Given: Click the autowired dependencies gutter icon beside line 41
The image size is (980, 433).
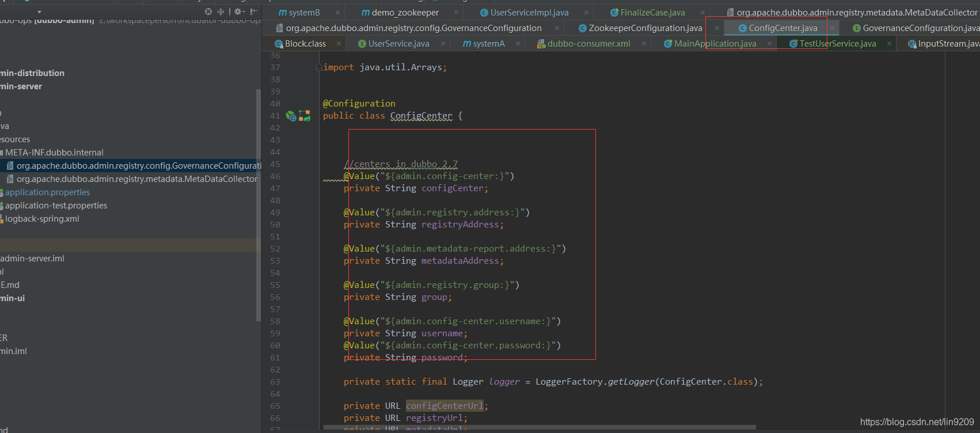Looking at the screenshot, I should tap(305, 116).
